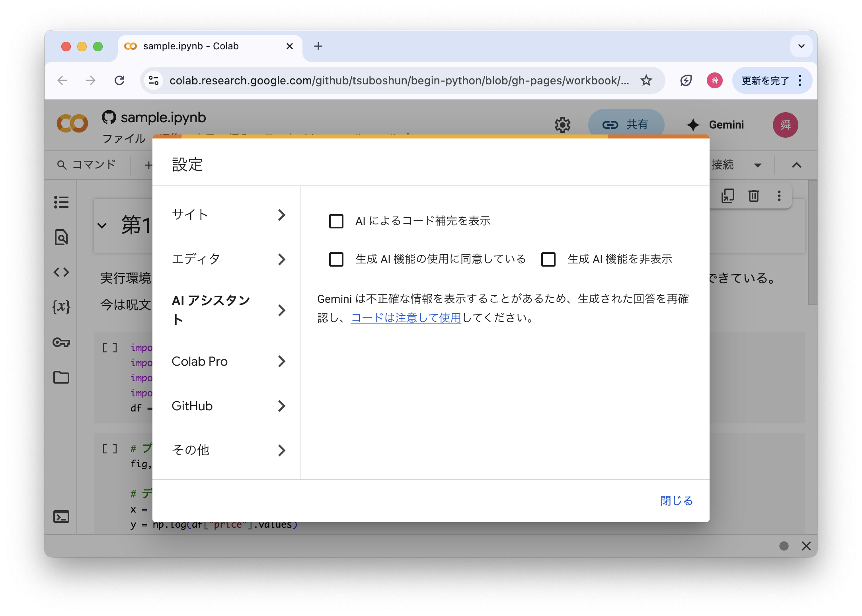This screenshot has height=616, width=862.
Task: Expand the GitHub settings chevron
Action: tap(282, 406)
